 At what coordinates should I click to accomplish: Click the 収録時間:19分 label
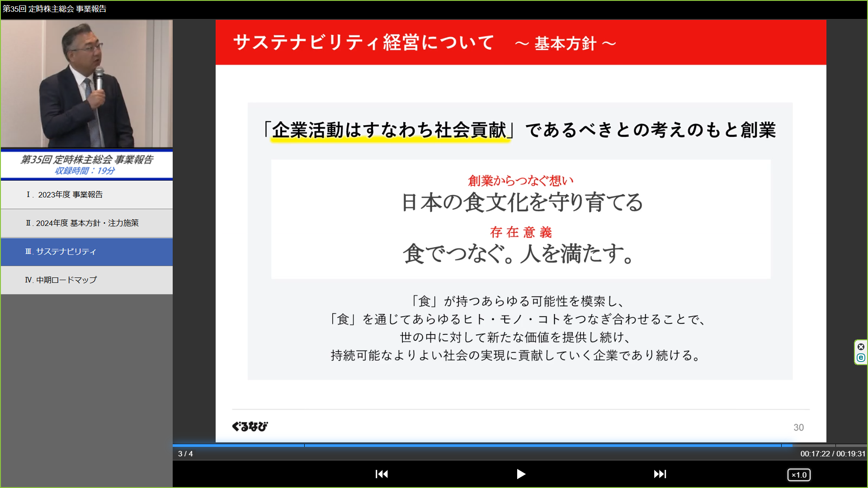85,171
